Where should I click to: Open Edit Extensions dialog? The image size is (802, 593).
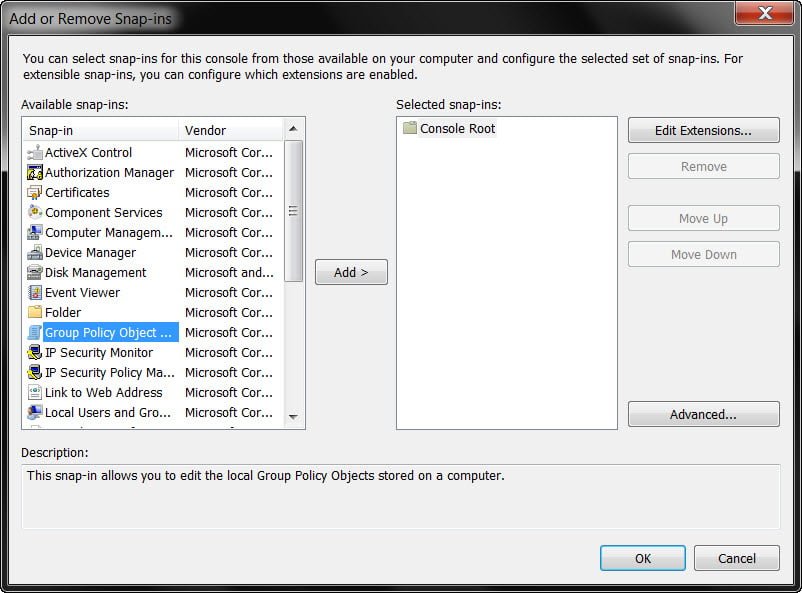point(704,130)
